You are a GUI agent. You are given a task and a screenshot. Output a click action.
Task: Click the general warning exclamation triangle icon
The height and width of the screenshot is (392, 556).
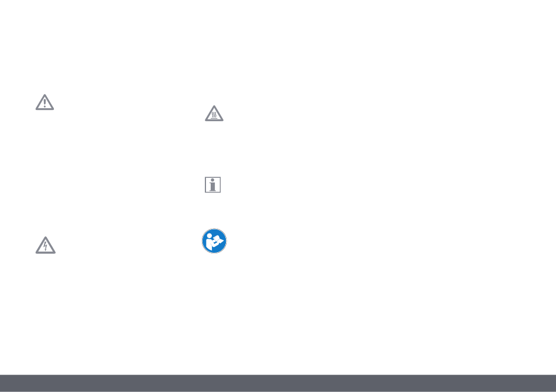pyautogui.click(x=44, y=102)
